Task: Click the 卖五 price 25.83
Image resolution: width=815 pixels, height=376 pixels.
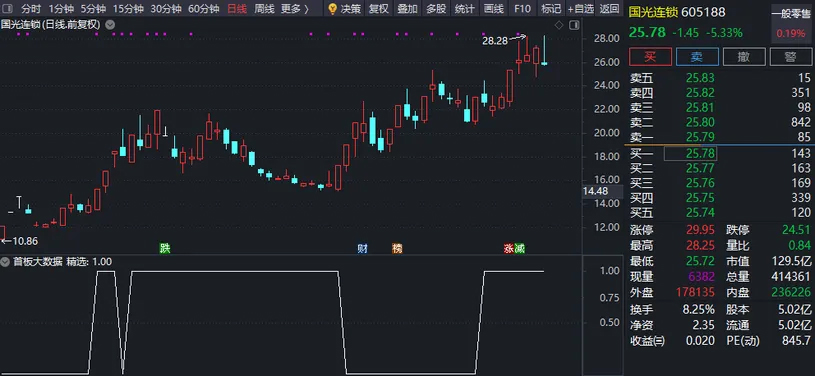Action: click(x=700, y=79)
